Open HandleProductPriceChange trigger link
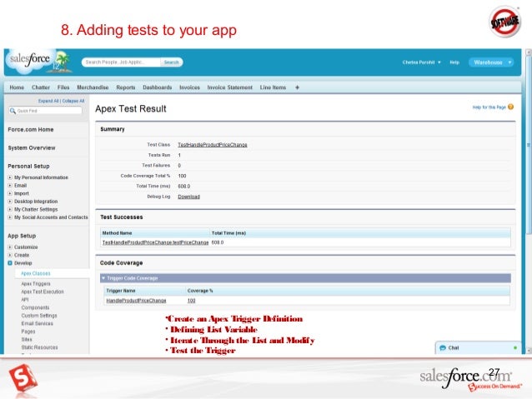This screenshot has height=399, width=532. [x=136, y=301]
